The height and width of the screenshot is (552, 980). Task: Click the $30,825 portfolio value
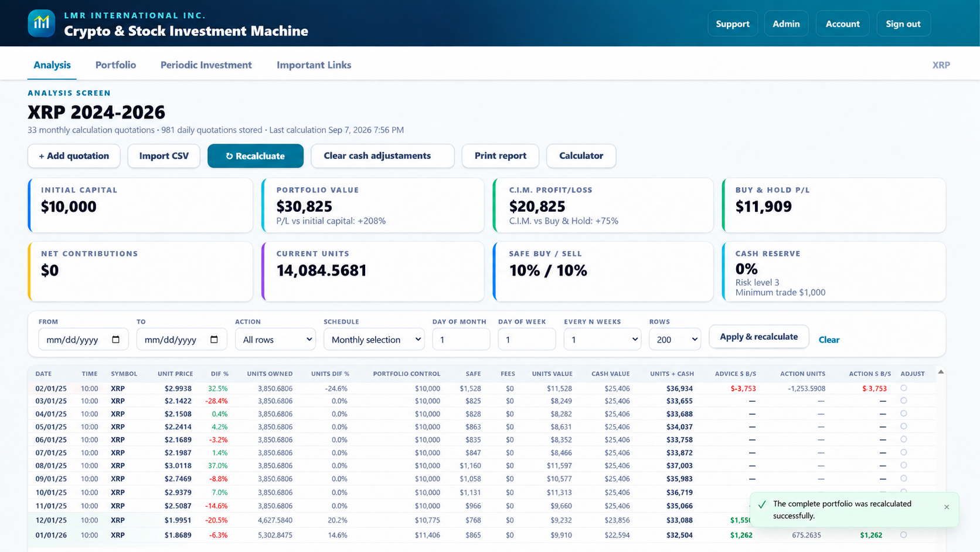point(304,206)
